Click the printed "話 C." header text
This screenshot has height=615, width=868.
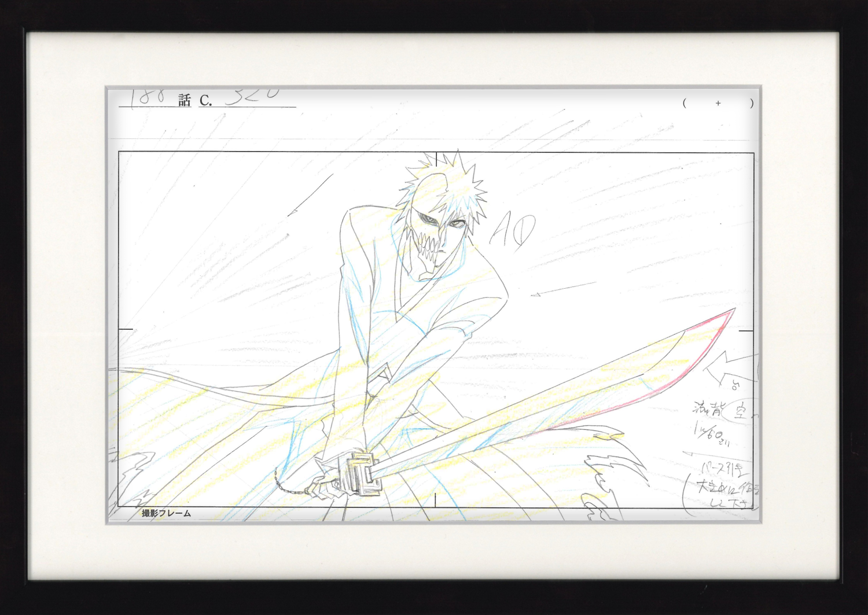195,100
